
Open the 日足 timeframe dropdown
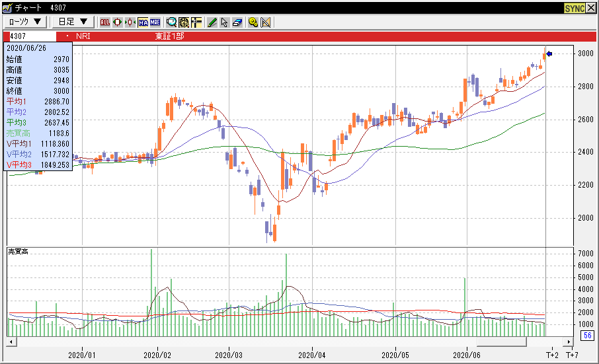pyautogui.click(x=72, y=22)
